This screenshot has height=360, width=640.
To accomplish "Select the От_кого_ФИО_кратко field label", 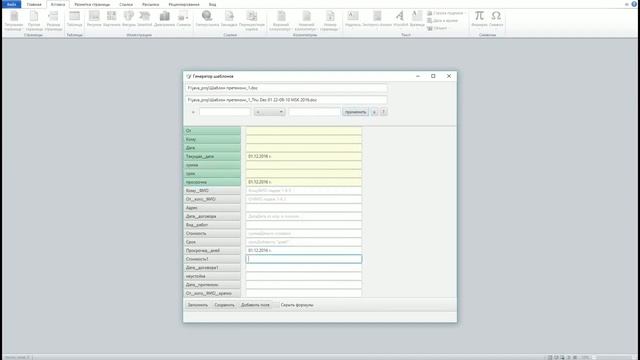I will pyautogui.click(x=212, y=293).
